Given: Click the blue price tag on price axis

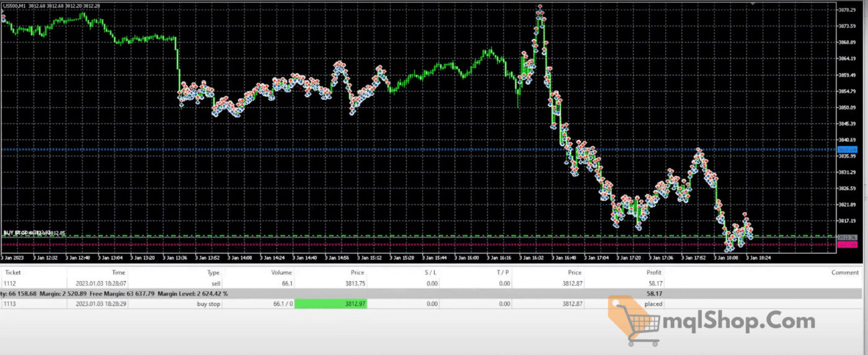Looking at the screenshot, I should pyautogui.click(x=847, y=150).
